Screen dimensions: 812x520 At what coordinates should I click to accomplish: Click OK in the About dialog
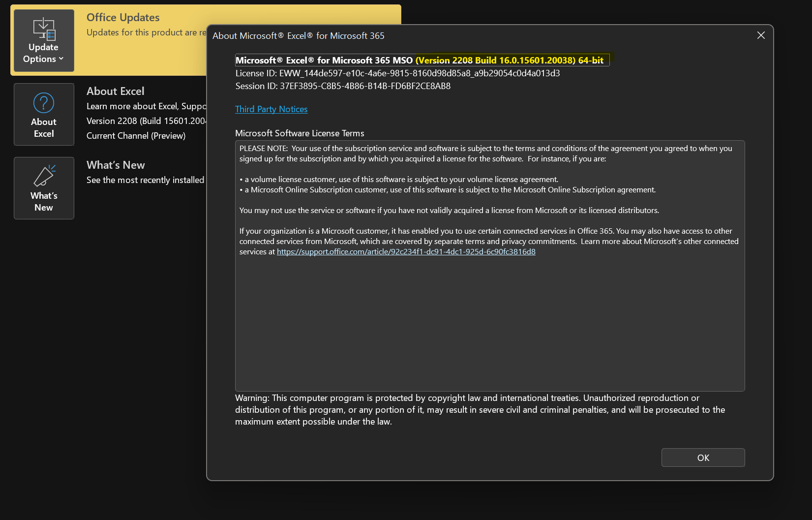(703, 458)
